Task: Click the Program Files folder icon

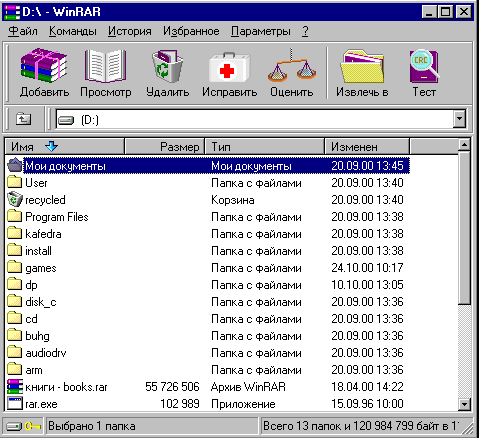Action: coord(14,216)
